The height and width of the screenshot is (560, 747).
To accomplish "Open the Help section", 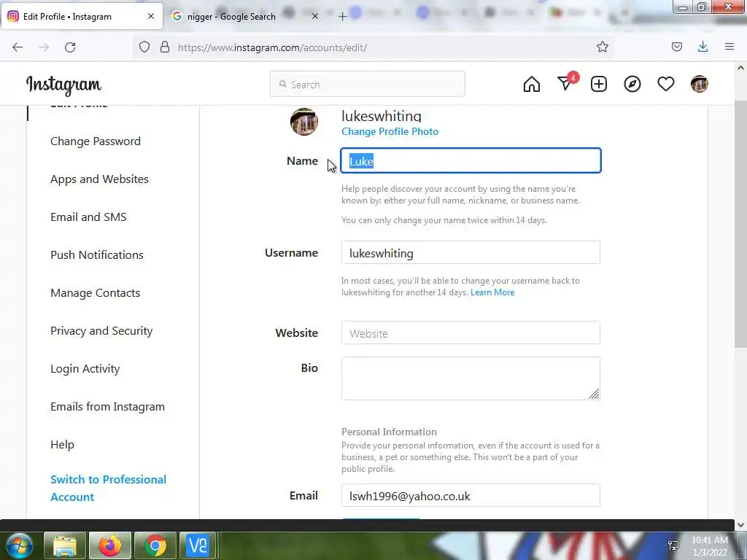I will pyautogui.click(x=63, y=444).
